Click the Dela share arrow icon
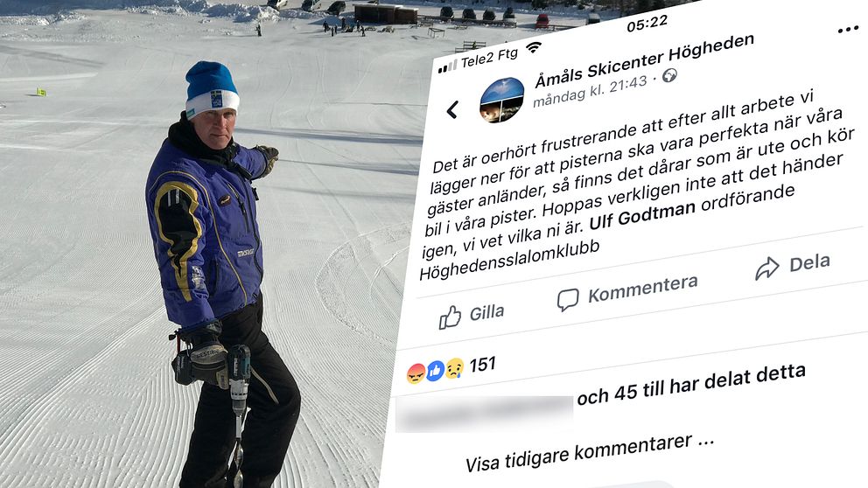 coord(766,268)
